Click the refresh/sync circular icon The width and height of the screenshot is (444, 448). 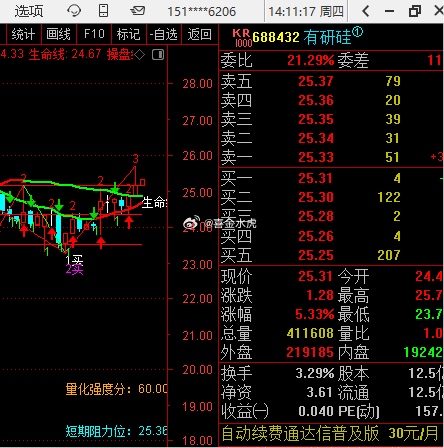[x=74, y=11]
